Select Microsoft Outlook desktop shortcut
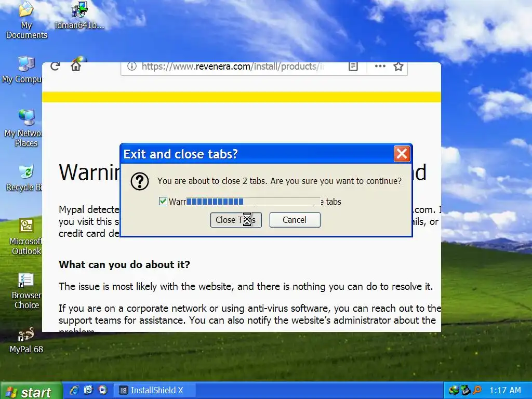532x399 pixels. click(x=26, y=236)
